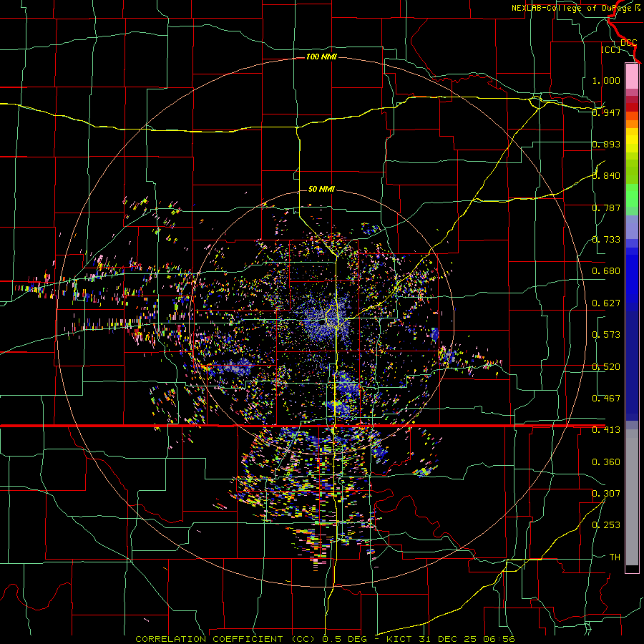The height and width of the screenshot is (644, 644).
Task: Click the bright green band of color bar
Action: click(632, 195)
